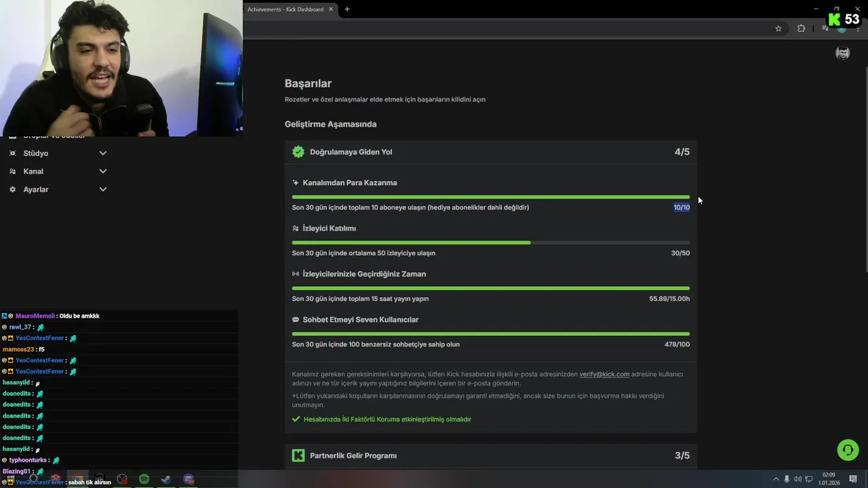
Task: Click MauroMemoli username in chat
Action: pyautogui.click(x=35, y=316)
